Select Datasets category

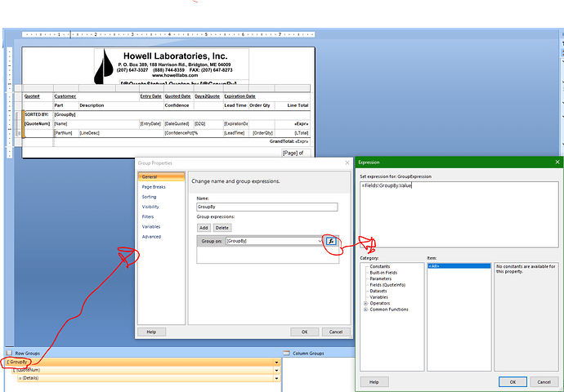pyautogui.click(x=378, y=291)
